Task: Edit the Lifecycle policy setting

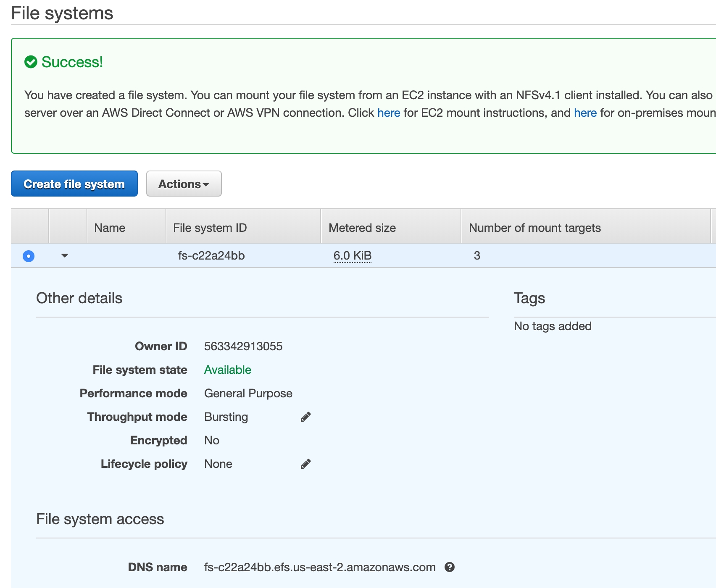Action: click(305, 464)
